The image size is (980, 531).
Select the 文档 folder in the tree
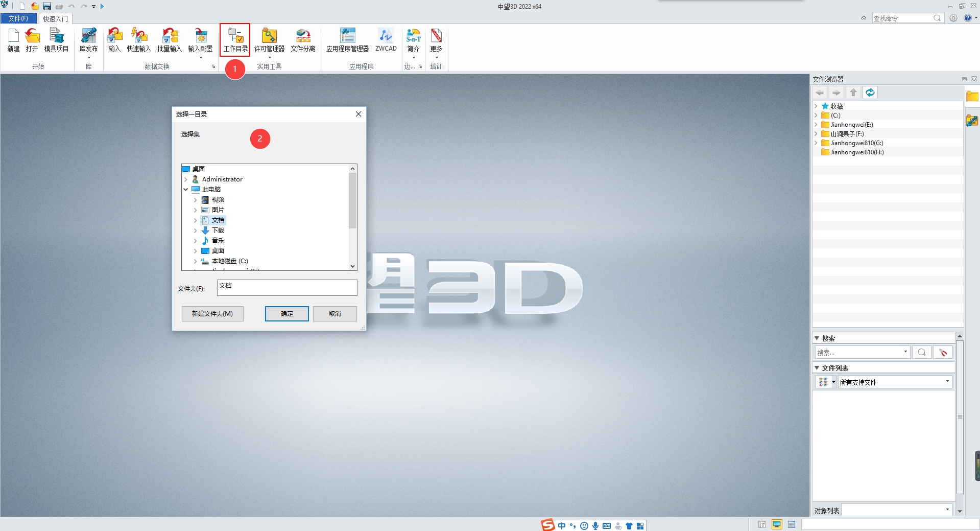click(x=218, y=220)
